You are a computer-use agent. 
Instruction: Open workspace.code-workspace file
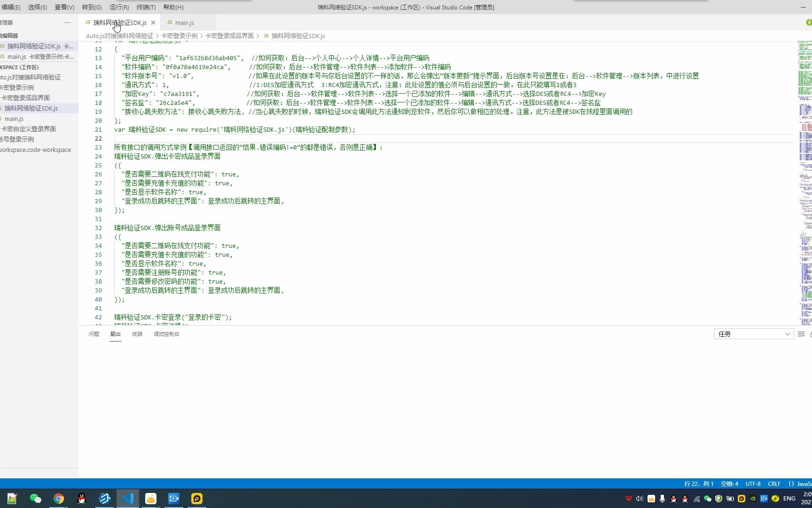pyautogui.click(x=39, y=150)
